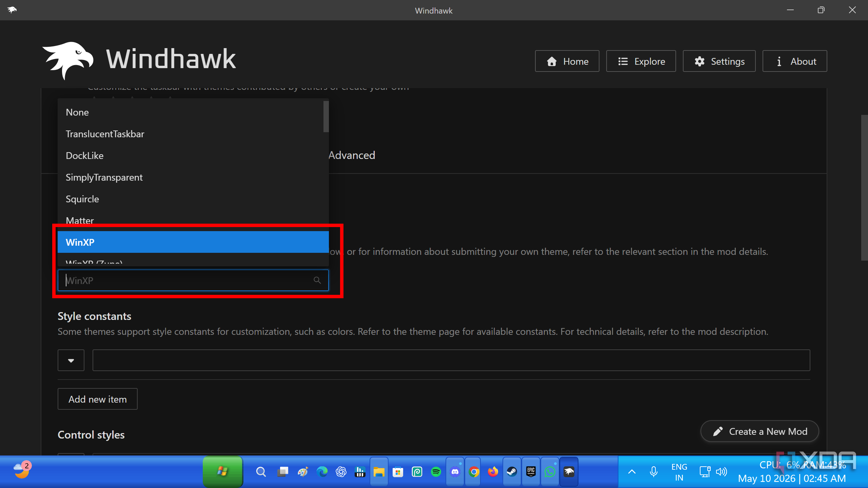The height and width of the screenshot is (488, 868).
Task: Open WhatsApp from the taskbar
Action: [x=550, y=472]
